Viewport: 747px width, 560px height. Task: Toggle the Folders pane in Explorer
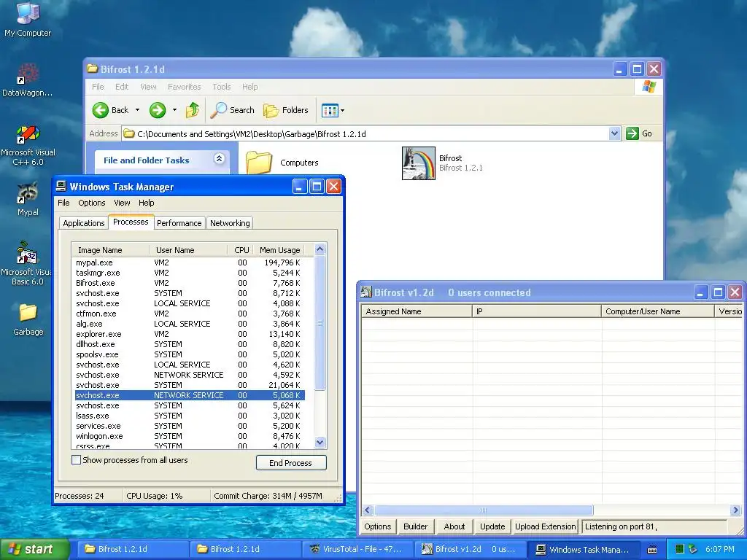pyautogui.click(x=286, y=110)
